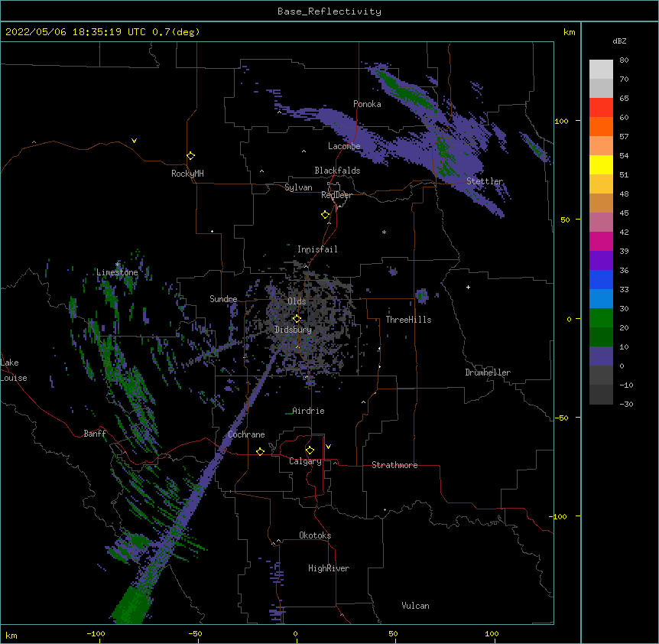Click the Calgary city label

click(305, 461)
